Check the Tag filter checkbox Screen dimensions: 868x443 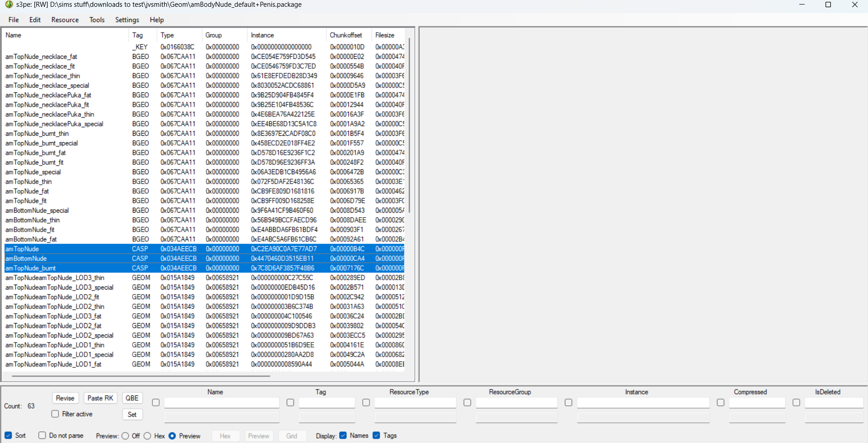290,402
